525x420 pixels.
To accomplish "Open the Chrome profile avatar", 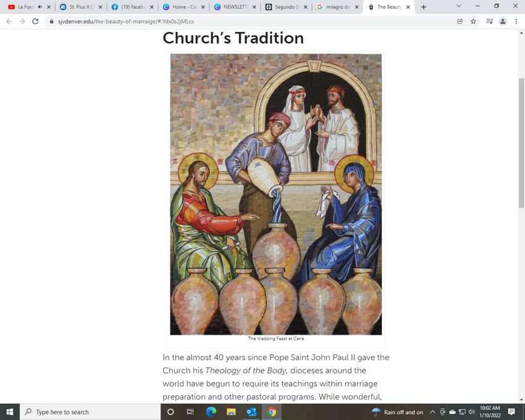I will (503, 21).
